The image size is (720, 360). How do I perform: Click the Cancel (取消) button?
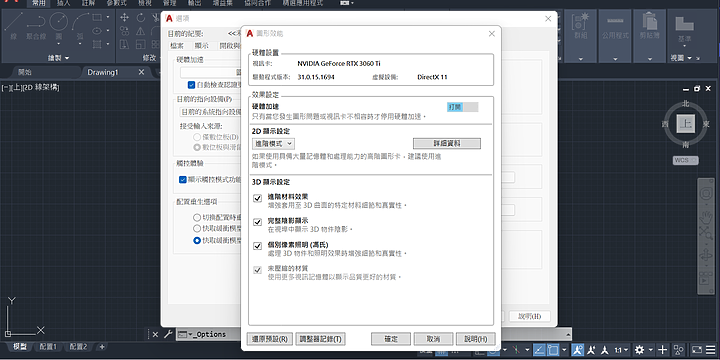[433, 339]
